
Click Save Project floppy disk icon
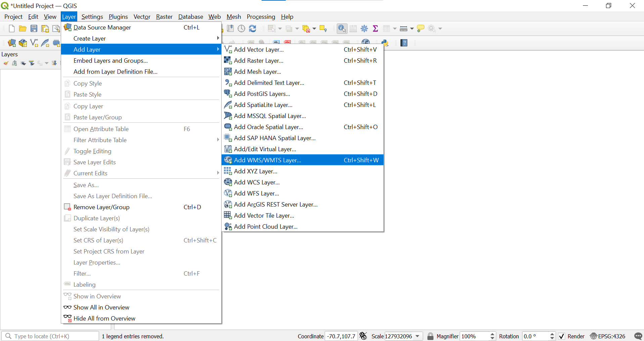pos(34,29)
